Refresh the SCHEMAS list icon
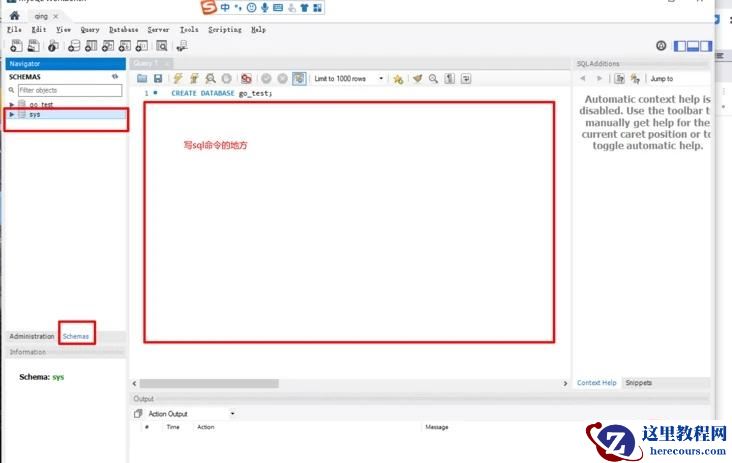Viewport: 732px width, 463px height. pos(115,77)
